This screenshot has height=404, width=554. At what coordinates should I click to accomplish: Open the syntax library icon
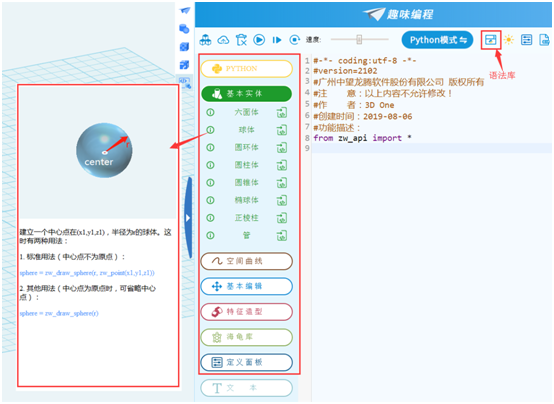[x=491, y=40]
